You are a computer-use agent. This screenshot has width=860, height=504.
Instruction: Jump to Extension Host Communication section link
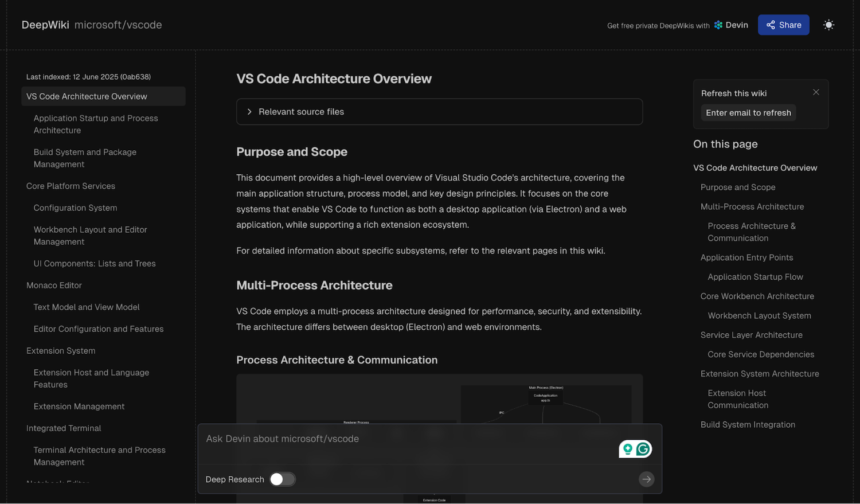tap(738, 399)
